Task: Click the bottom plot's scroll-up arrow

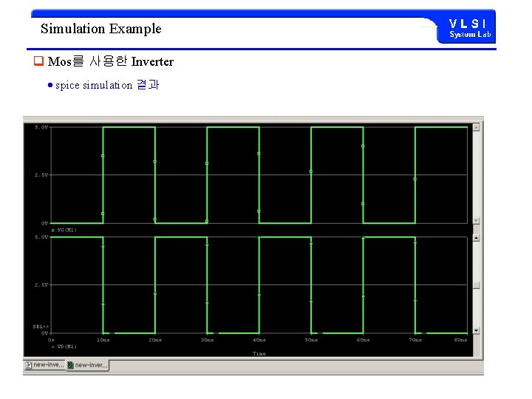Action: 477,238
